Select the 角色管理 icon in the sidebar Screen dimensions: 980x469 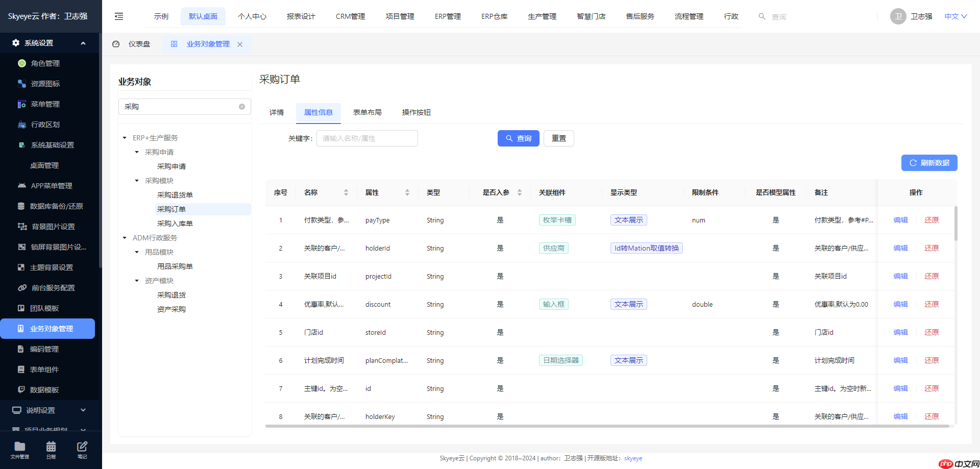[x=21, y=63]
